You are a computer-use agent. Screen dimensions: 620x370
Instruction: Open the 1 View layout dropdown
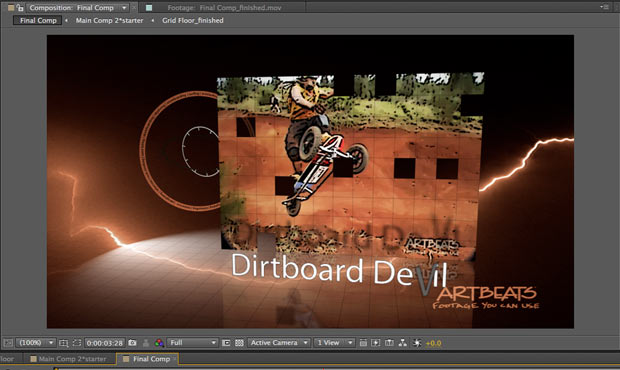click(x=334, y=343)
